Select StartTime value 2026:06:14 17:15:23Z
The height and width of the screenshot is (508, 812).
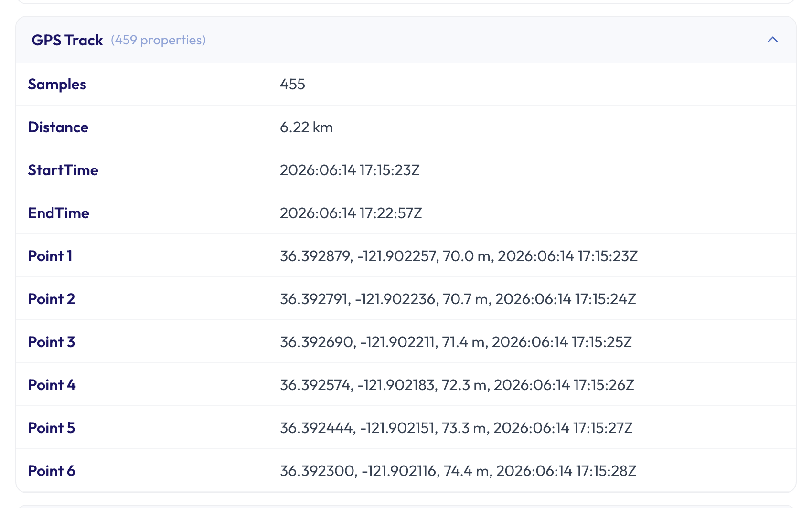point(350,170)
